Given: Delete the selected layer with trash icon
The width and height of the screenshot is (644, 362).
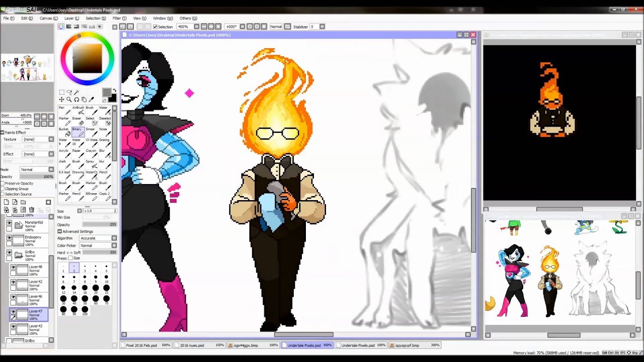Looking at the screenshot, I should tap(31, 210).
